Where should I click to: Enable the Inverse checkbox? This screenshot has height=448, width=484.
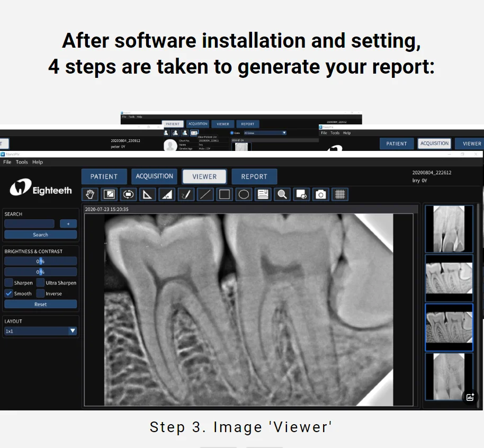(40, 293)
